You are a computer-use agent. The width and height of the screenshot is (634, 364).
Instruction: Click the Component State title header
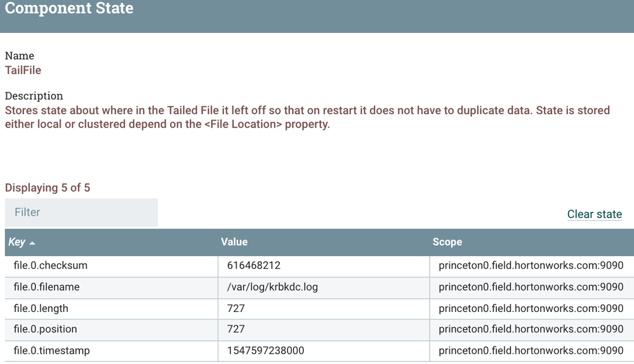coord(69,9)
